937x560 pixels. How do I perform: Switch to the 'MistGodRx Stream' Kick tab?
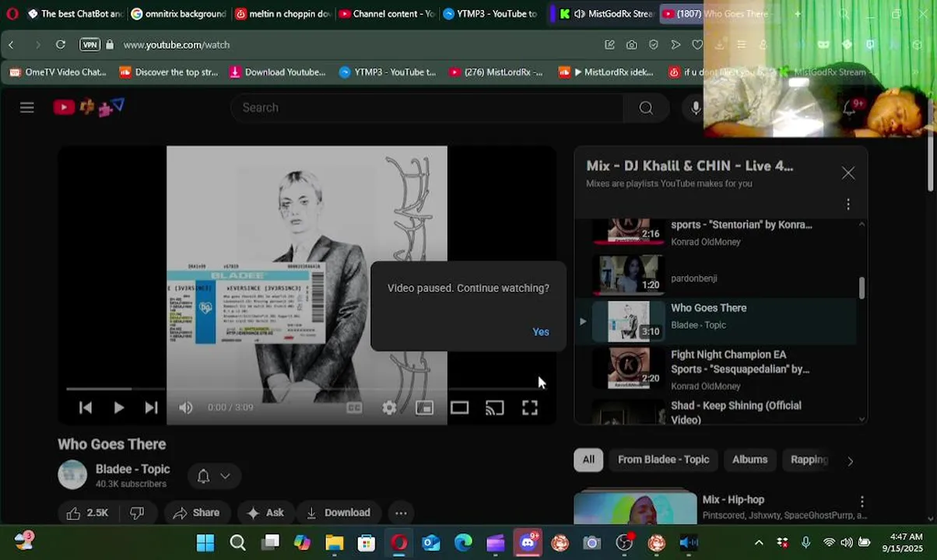point(607,14)
